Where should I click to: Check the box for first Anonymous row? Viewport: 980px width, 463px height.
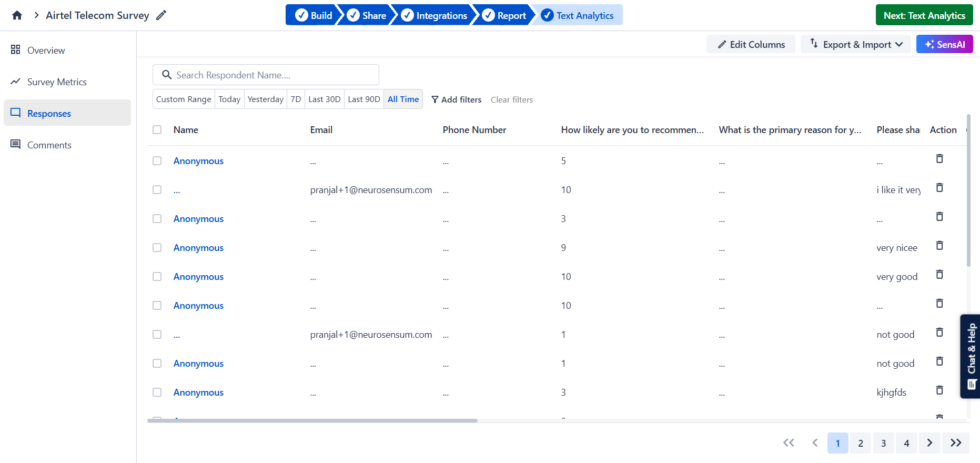(x=157, y=160)
